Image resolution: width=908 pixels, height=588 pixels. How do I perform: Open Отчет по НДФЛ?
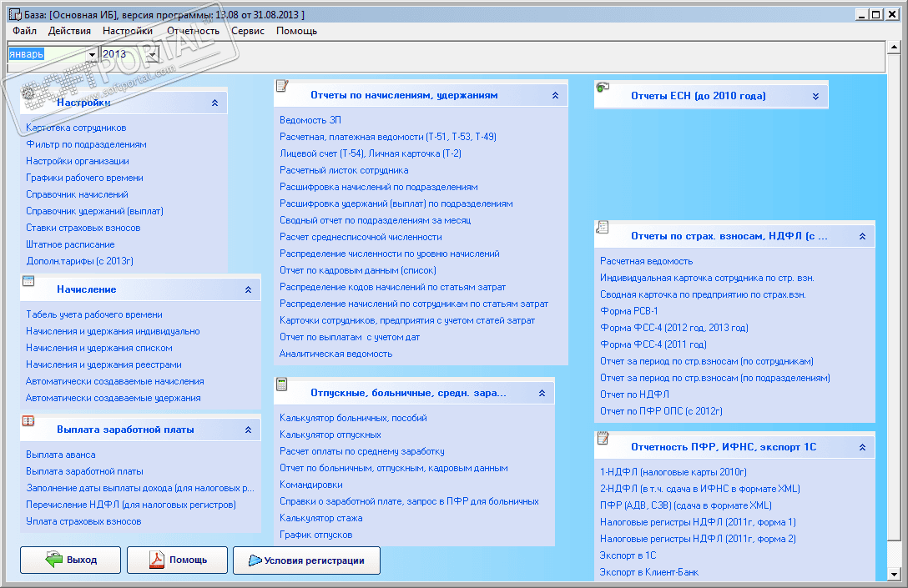pyautogui.click(x=634, y=395)
